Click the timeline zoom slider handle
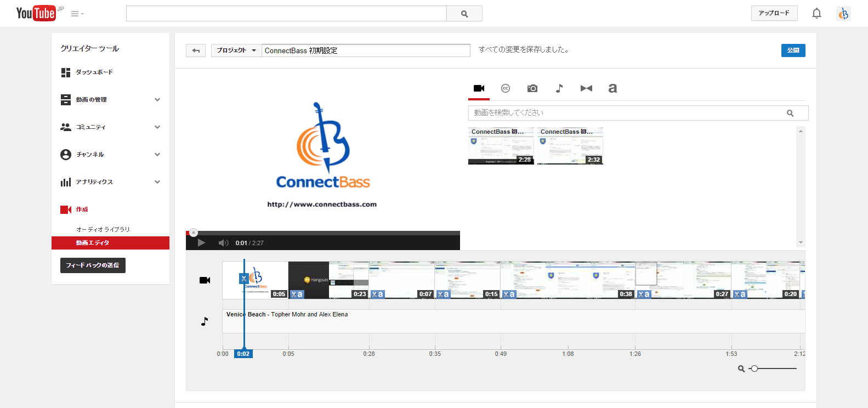The height and width of the screenshot is (408, 868). point(754,369)
